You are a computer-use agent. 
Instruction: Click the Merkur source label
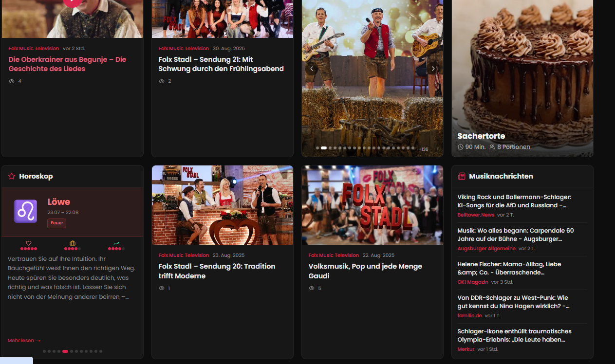tap(466, 349)
